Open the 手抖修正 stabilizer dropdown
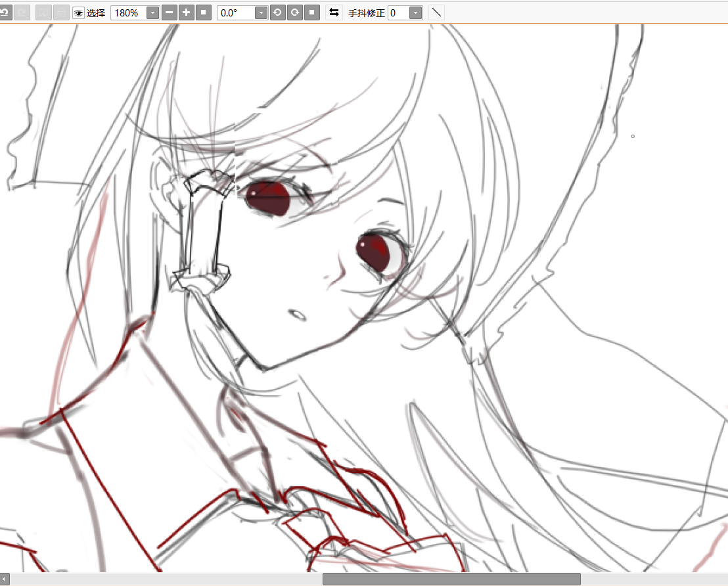The image size is (728, 586). click(x=415, y=12)
